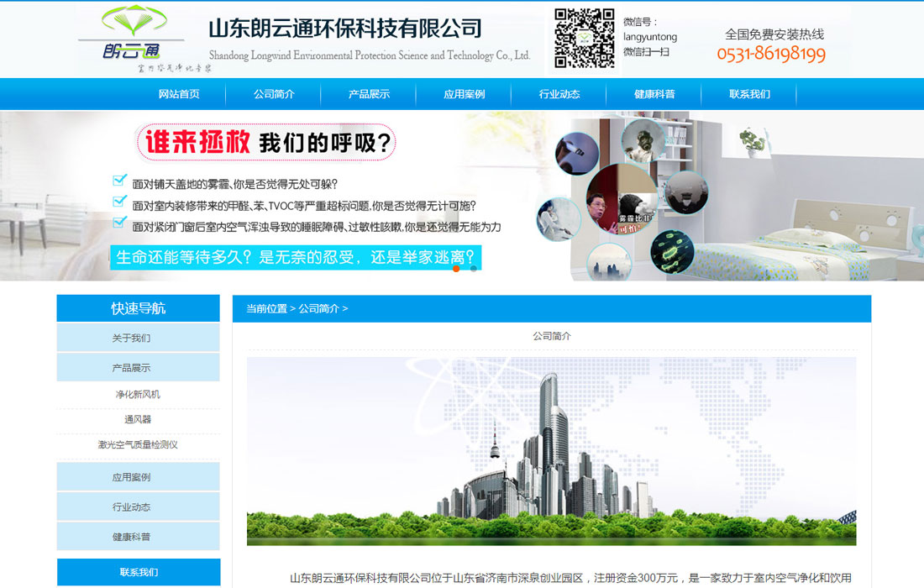Select 通风器 sidebar sub-item
The width and height of the screenshot is (924, 588).
(x=138, y=419)
